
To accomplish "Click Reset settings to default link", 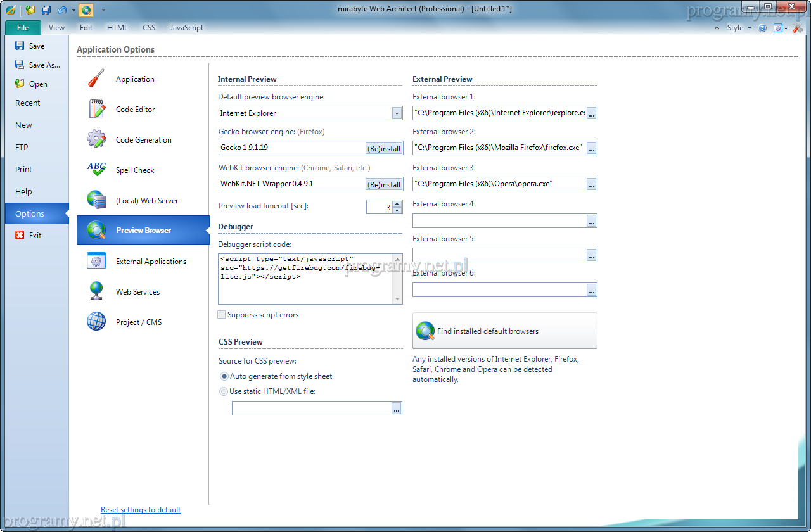I will (141, 510).
